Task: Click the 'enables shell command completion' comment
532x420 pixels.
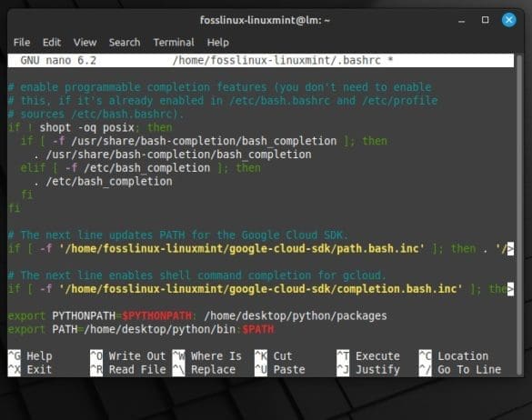Action: point(196,275)
